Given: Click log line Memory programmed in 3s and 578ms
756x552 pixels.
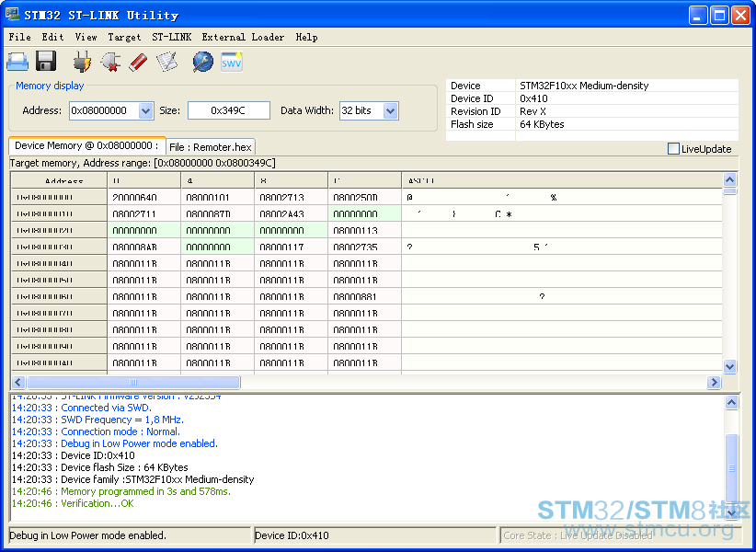Looking at the screenshot, I should [x=121, y=491].
